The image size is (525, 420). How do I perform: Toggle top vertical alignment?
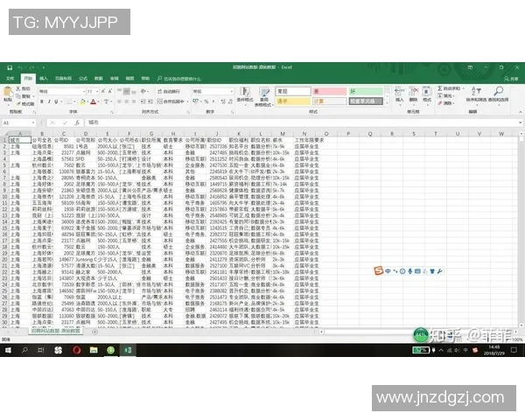pos(119,91)
